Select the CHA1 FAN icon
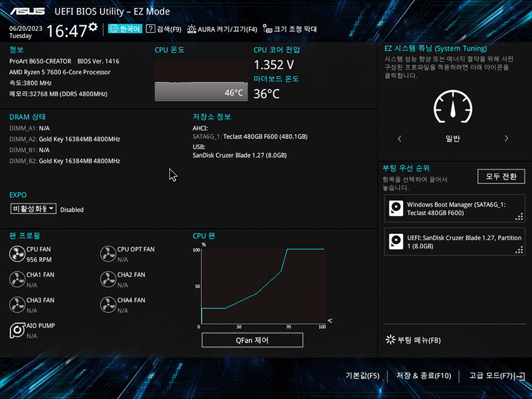532x399 pixels. (17, 279)
